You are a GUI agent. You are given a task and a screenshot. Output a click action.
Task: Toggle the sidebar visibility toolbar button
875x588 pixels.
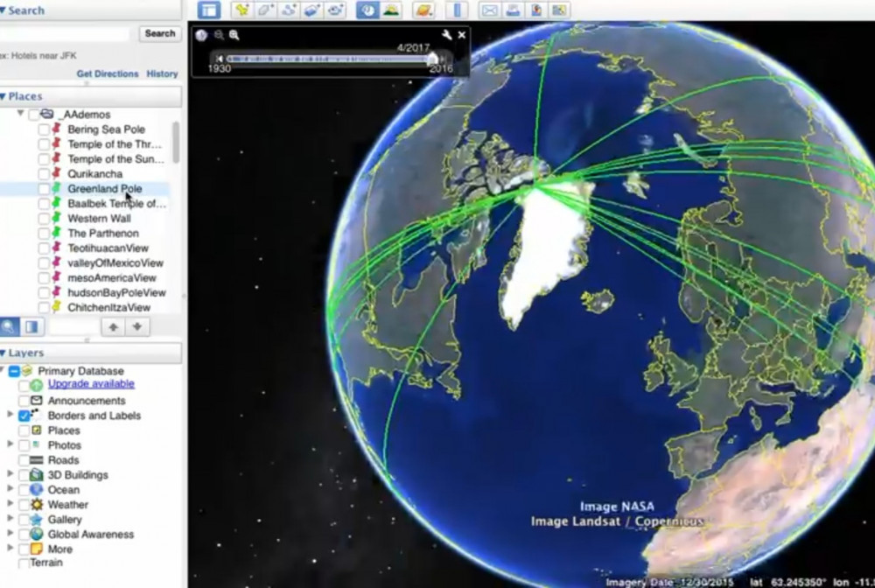pyautogui.click(x=209, y=10)
